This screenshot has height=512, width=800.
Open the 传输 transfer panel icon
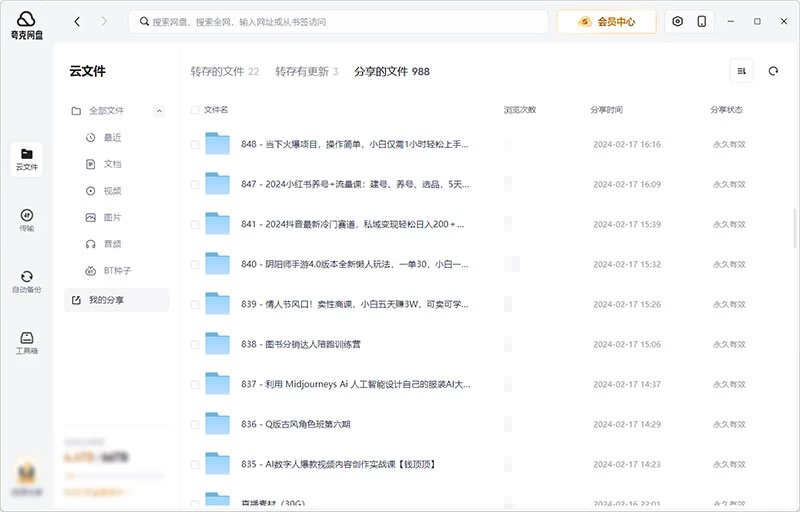click(27, 220)
